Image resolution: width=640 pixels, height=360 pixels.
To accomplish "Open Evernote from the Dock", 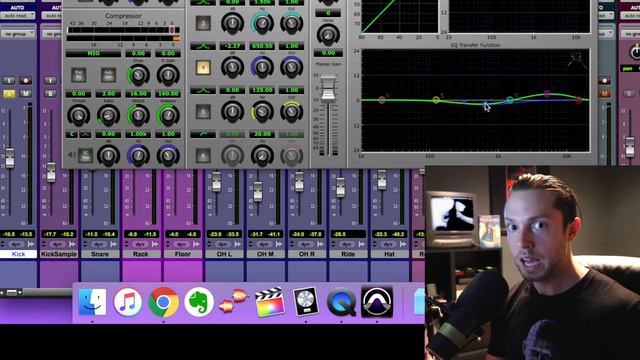I will pyautogui.click(x=199, y=302).
